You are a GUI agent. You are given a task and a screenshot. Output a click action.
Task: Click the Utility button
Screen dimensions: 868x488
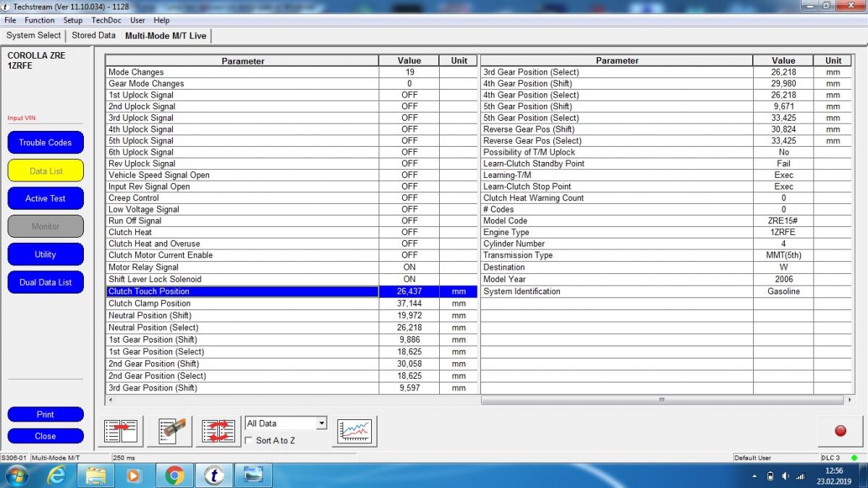click(46, 254)
